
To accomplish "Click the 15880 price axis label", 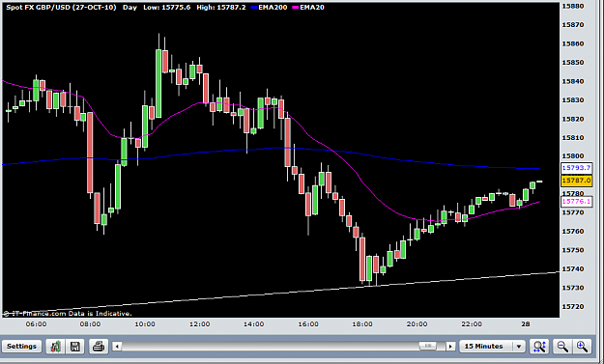I will [x=573, y=6].
